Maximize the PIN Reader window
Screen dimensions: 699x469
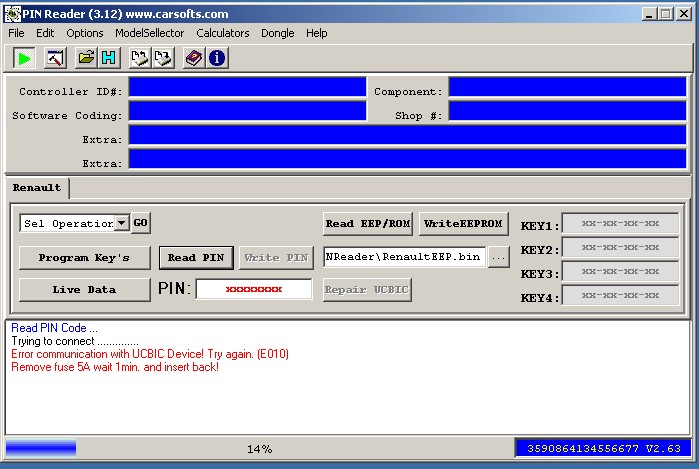tap(666, 14)
